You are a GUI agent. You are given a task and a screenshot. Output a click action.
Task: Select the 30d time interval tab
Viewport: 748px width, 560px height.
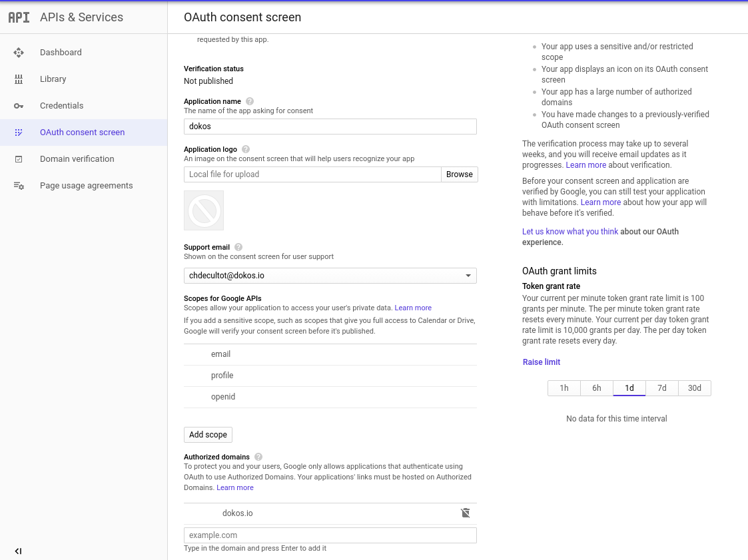tap(694, 388)
